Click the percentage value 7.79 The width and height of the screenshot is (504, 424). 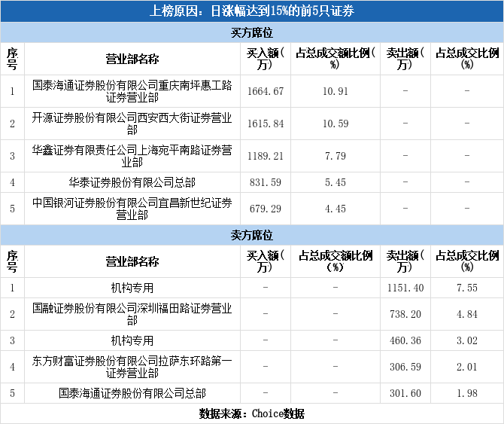[x=335, y=156]
